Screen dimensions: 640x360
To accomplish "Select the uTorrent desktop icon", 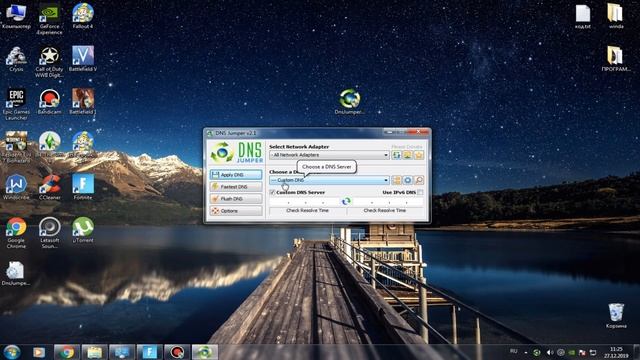I will point(83,231).
